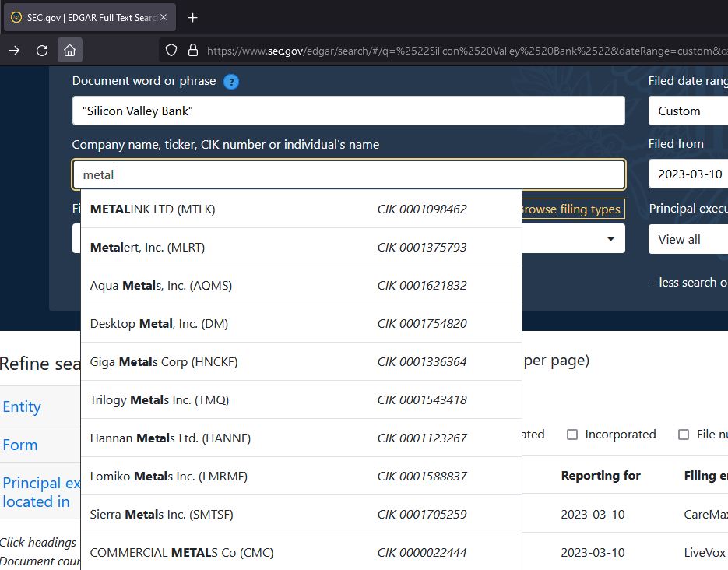
Task: Reload the page with the refresh icon
Action: point(42,51)
